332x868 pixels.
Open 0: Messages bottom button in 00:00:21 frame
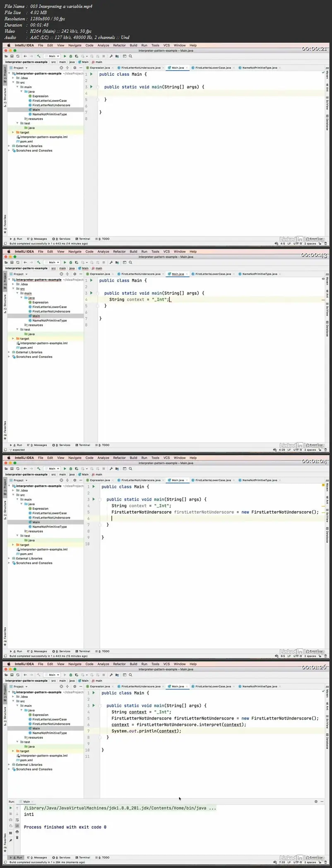point(37,239)
